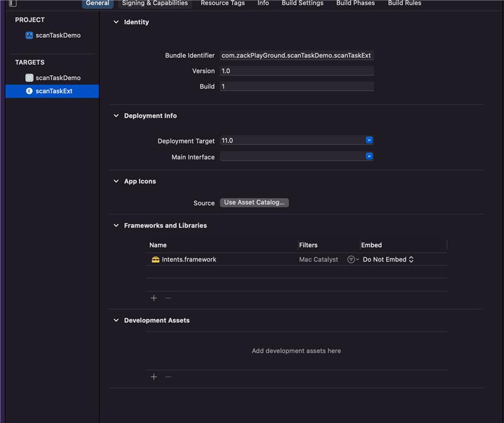Click the App Icons section title
Image resolution: width=504 pixels, height=423 pixels.
tap(140, 181)
